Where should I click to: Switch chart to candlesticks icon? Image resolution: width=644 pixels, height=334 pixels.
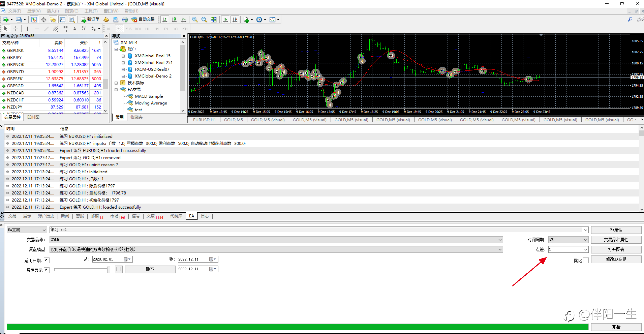pos(174,20)
